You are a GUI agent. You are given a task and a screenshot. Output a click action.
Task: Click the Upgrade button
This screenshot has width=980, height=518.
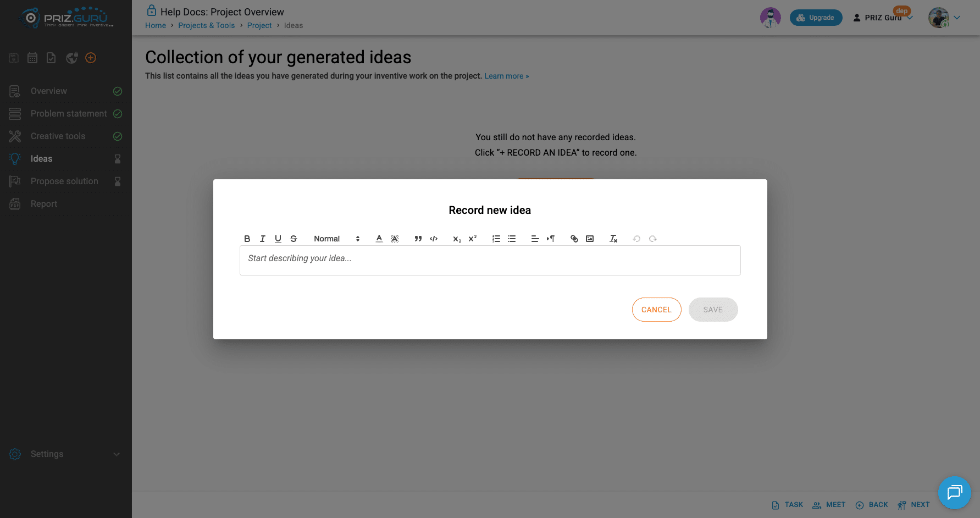(x=816, y=18)
